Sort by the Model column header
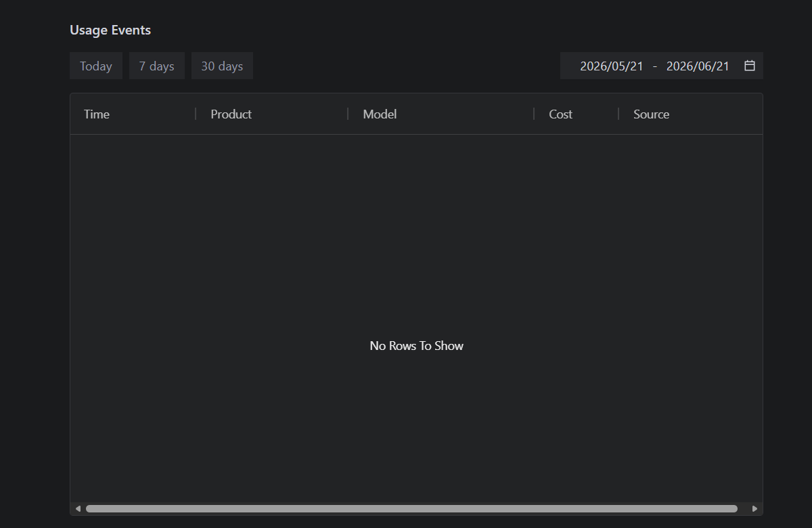 click(x=380, y=114)
